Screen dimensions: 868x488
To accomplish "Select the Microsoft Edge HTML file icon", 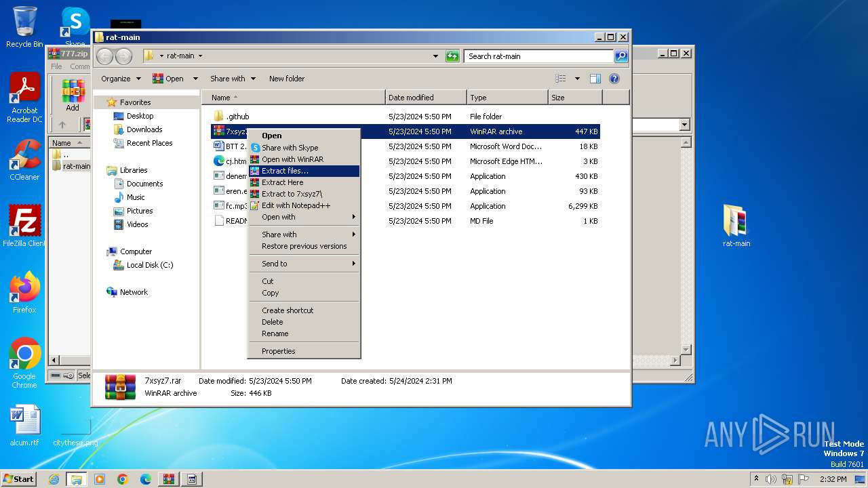I will point(219,161).
